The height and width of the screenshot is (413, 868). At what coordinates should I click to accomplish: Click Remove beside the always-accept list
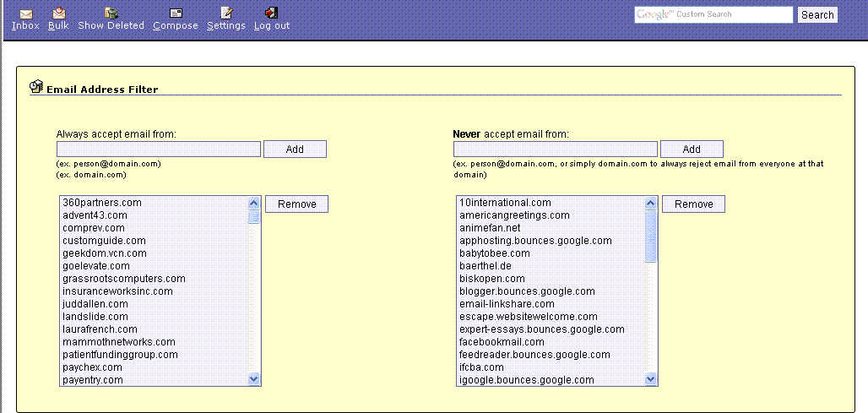pos(296,204)
